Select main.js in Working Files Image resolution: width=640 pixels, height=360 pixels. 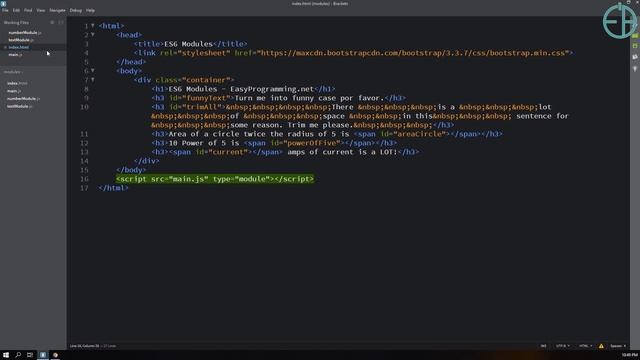click(x=15, y=55)
